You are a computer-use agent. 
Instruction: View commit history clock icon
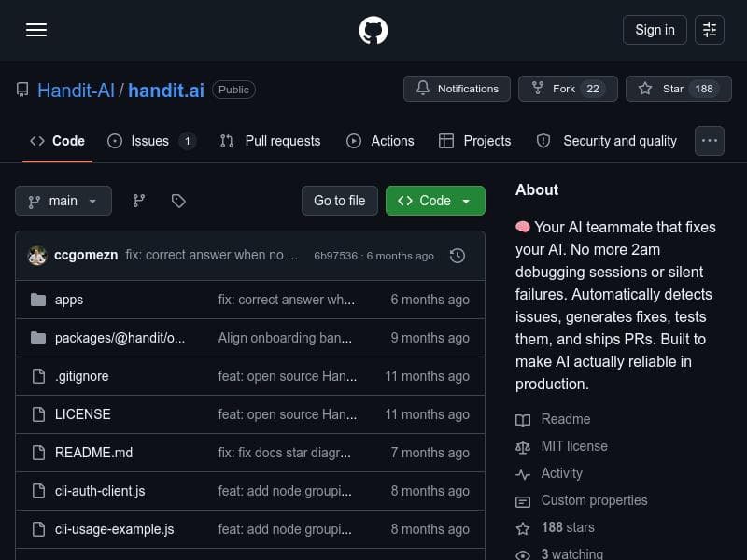coord(458,255)
